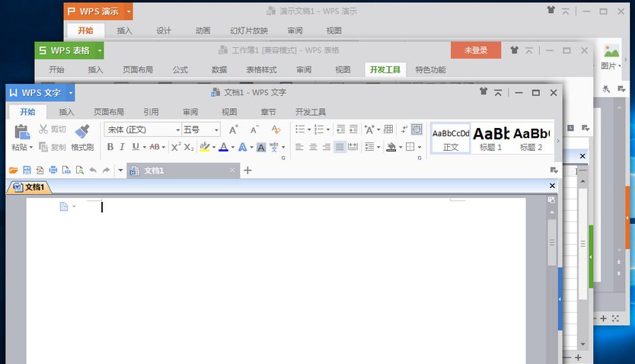Open line spacing dropdown arrow
Screen dimensions: 635x364
pos(378,147)
